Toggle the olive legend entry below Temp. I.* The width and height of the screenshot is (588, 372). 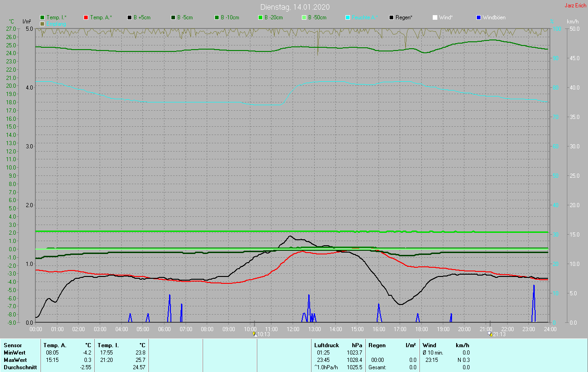(x=43, y=23)
